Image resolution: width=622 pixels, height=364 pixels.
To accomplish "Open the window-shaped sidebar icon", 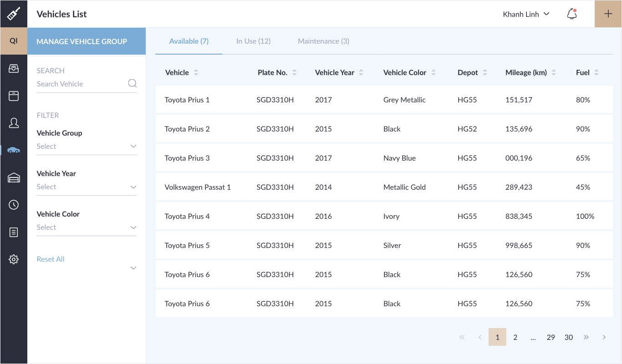I will coord(14,96).
